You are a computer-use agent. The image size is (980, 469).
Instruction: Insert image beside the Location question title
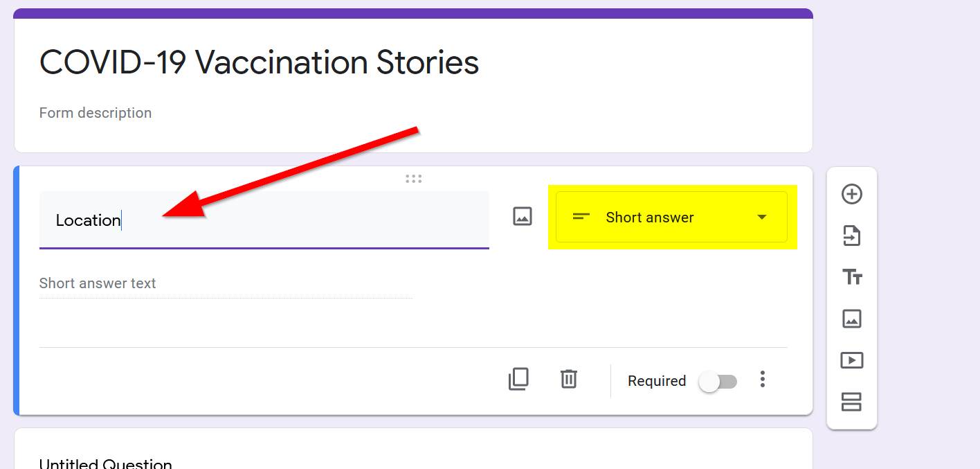(523, 216)
